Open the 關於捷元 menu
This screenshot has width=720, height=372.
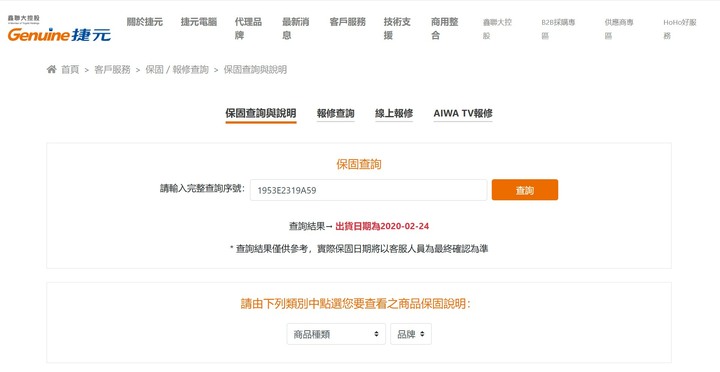pyautogui.click(x=145, y=22)
